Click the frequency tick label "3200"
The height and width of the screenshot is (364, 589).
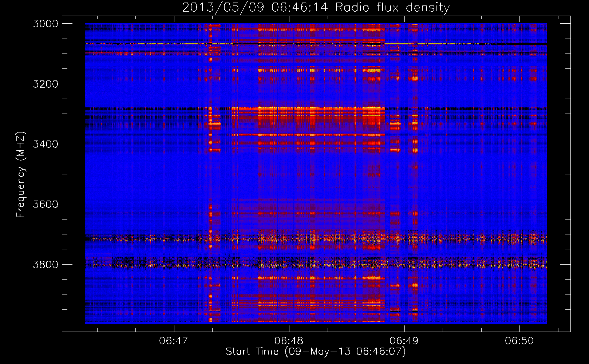click(46, 84)
